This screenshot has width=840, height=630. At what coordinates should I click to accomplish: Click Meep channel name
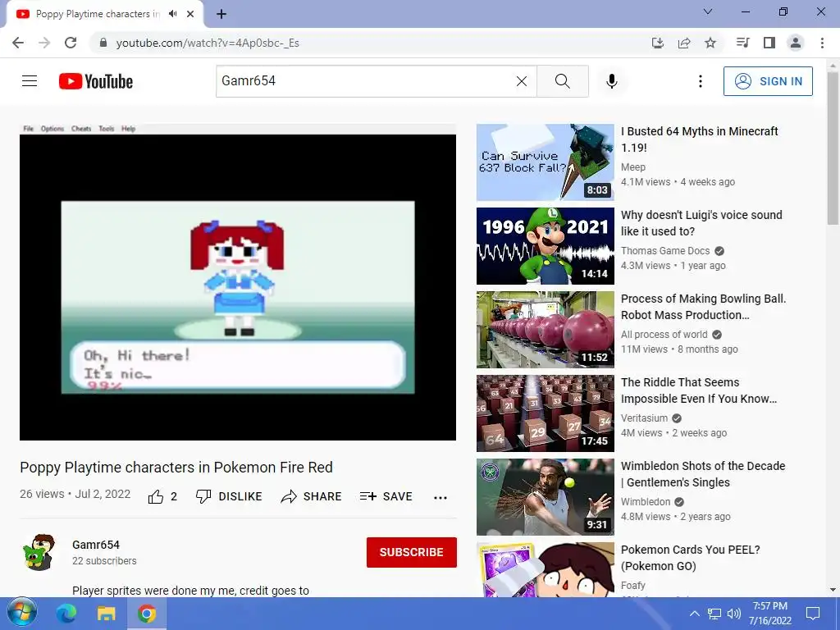coord(632,167)
